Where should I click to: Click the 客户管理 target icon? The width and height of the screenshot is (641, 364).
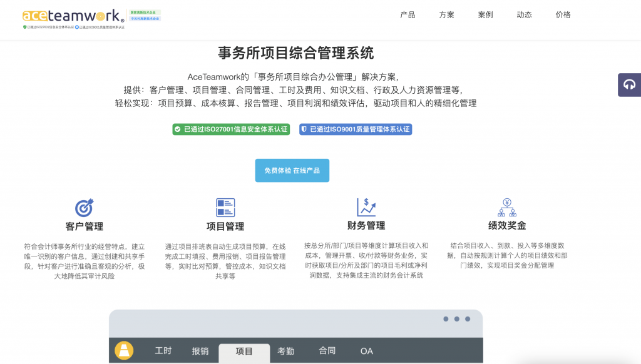coord(85,208)
